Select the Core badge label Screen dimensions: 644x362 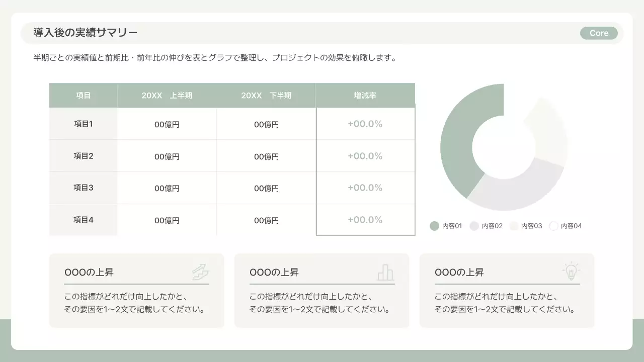pyautogui.click(x=599, y=33)
